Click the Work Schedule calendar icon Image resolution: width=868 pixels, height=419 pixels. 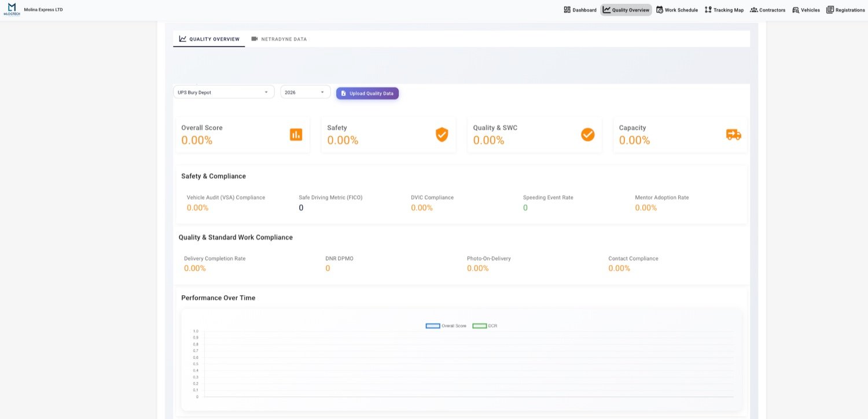pos(659,10)
